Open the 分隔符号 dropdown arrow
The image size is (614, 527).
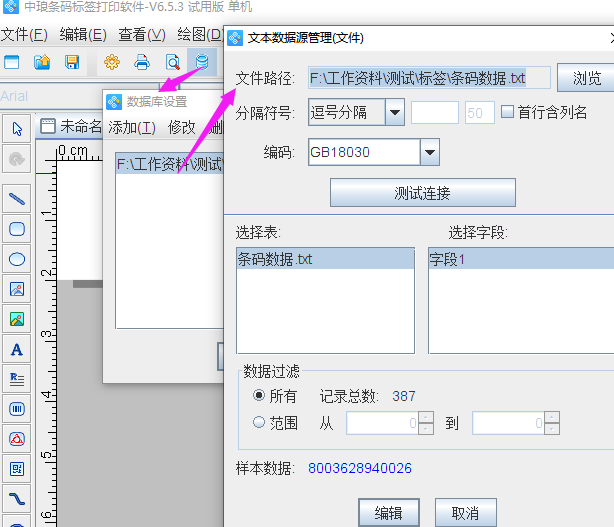point(395,112)
